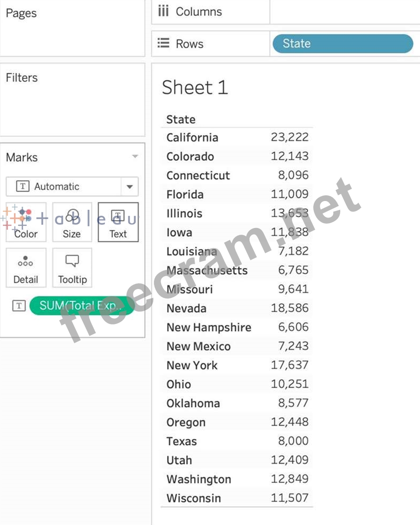Click the Rows shelf icon
Screen dimensions: 420x525
coord(163,44)
